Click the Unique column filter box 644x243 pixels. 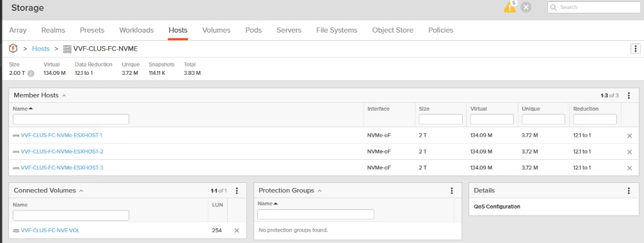point(543,120)
